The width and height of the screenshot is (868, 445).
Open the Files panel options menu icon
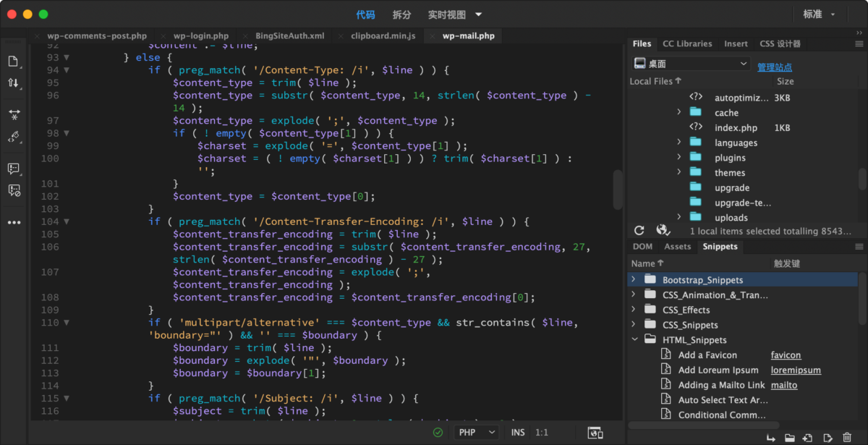point(859,43)
